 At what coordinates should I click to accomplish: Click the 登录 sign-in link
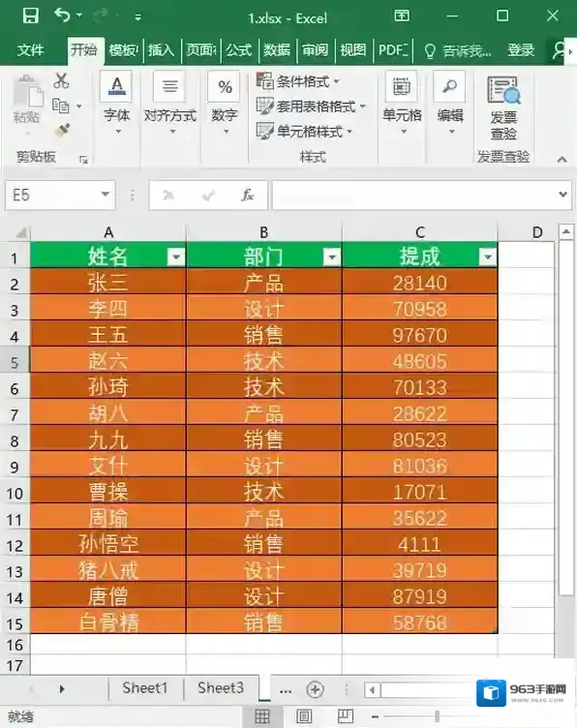point(521,49)
